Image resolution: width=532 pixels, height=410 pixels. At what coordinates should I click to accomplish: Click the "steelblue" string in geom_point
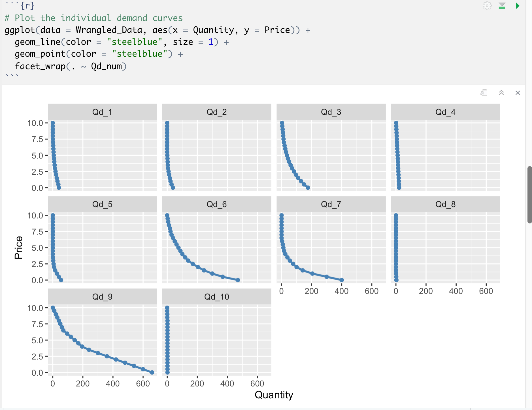[140, 54]
